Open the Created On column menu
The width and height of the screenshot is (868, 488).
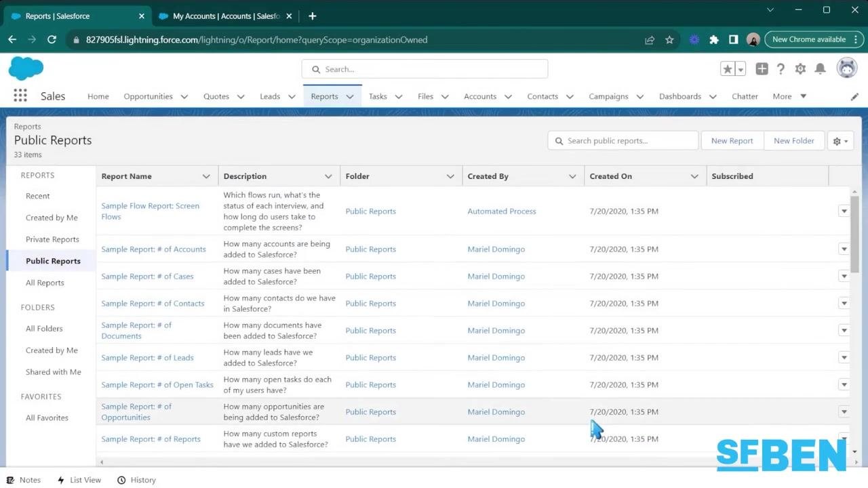pos(694,176)
